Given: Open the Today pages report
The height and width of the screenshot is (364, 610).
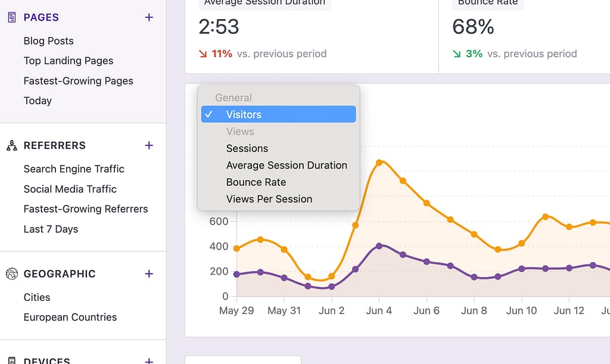Looking at the screenshot, I should 38,101.
